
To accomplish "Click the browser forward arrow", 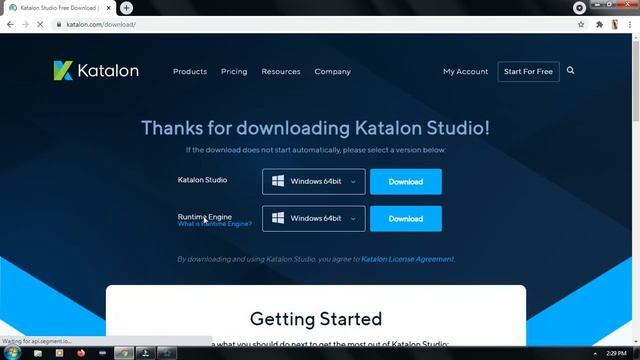I will pos(25,24).
